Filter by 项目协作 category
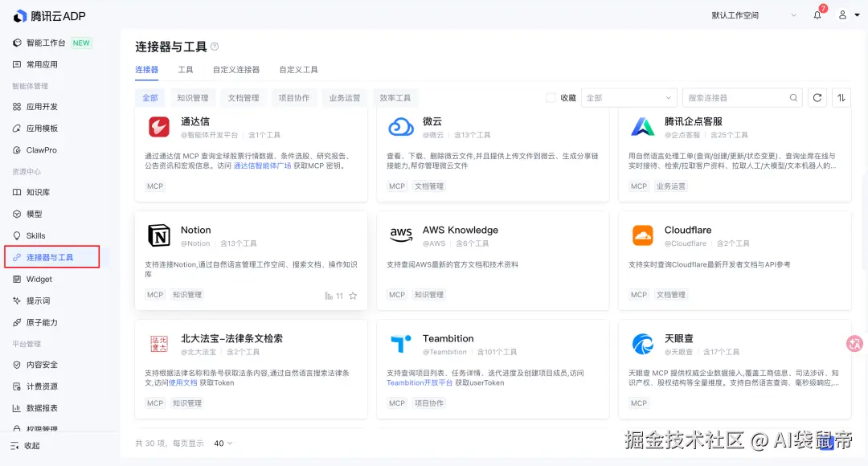 click(x=294, y=98)
